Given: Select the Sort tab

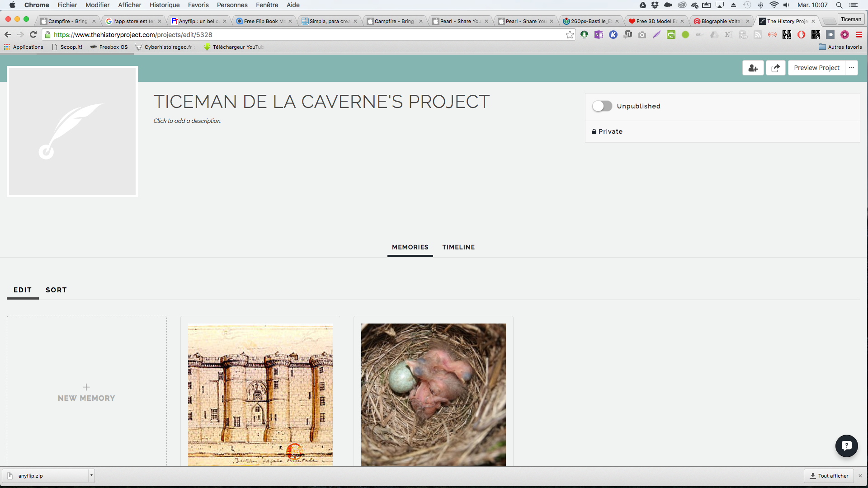Looking at the screenshot, I should click(56, 290).
